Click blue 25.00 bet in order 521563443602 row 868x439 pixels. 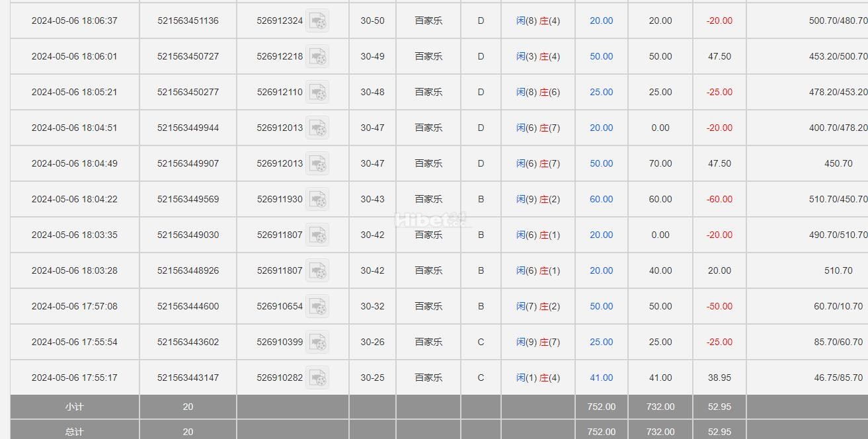602,342
